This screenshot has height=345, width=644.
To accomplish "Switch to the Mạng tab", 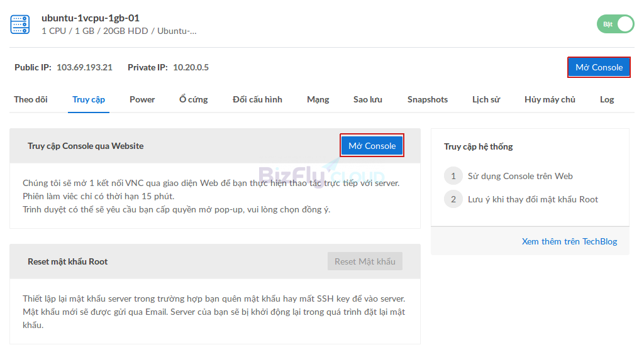I will click(318, 99).
